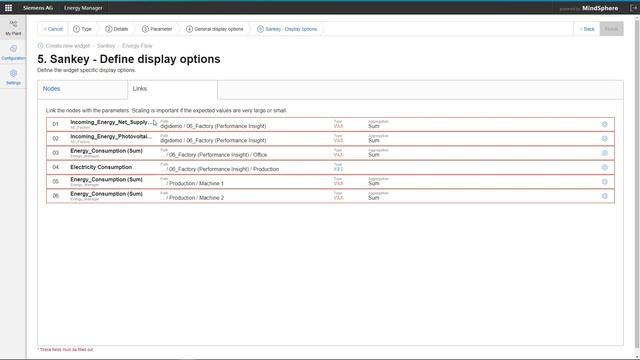
Task: Open settings gear for Electricity Consumption row
Action: [604, 167]
